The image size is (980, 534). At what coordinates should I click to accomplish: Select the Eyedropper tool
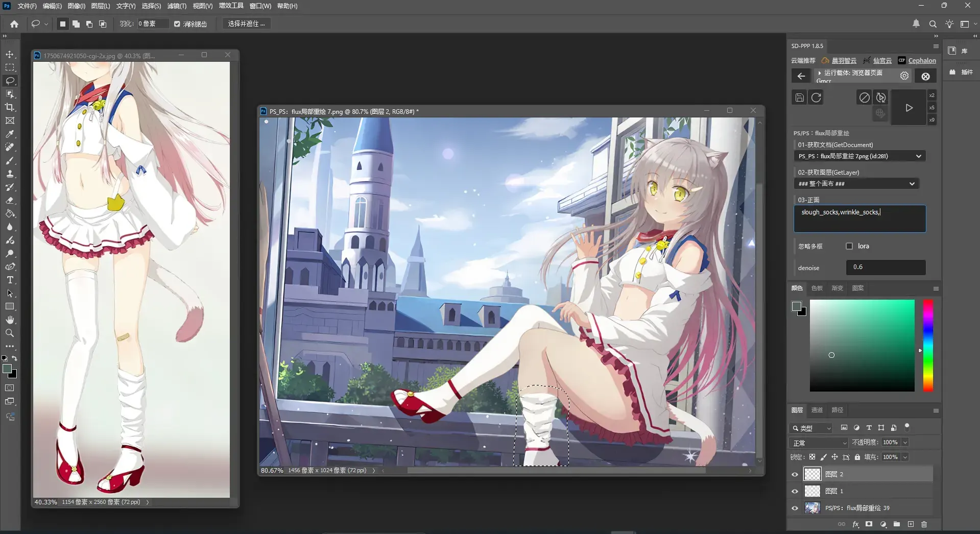[x=10, y=134]
